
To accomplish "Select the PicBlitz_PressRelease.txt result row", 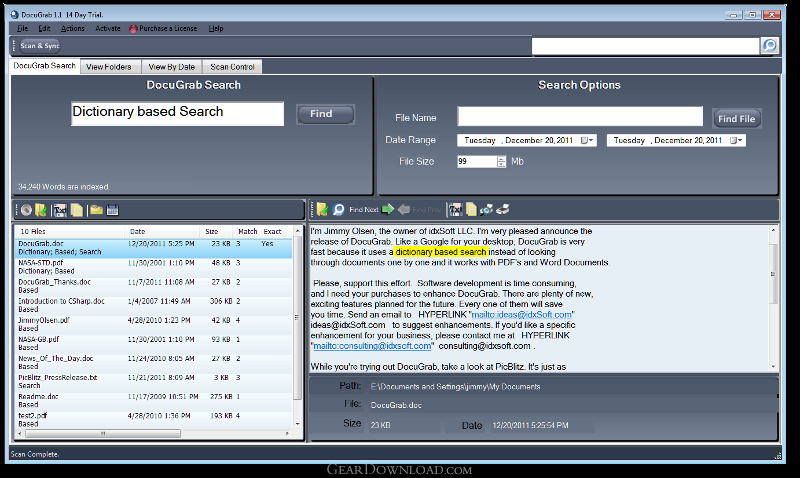I will [x=154, y=382].
